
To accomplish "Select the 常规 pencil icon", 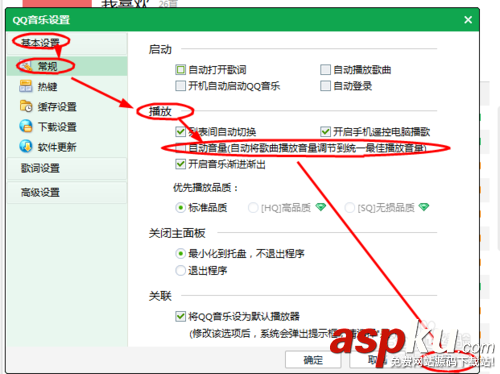I will 26,66.
